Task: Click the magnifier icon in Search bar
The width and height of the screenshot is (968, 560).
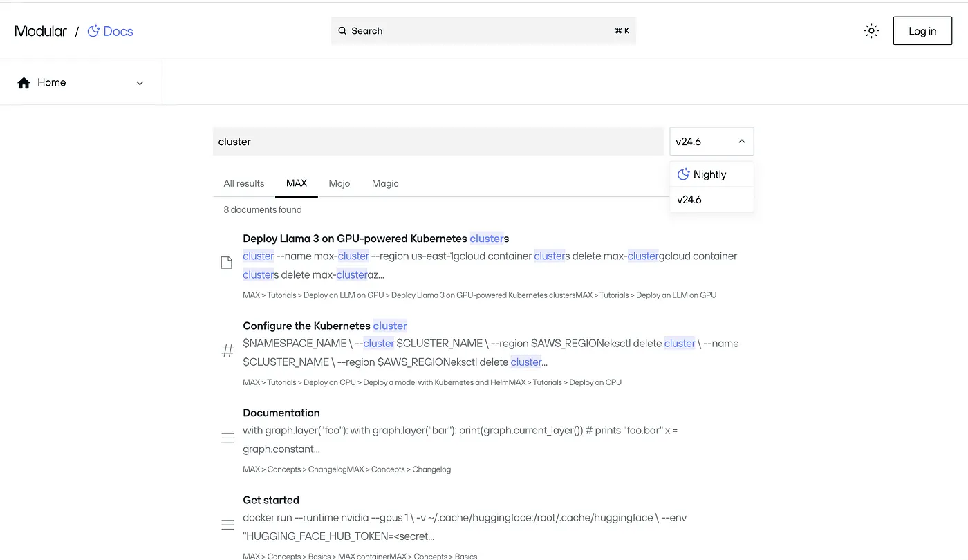Action: [342, 31]
